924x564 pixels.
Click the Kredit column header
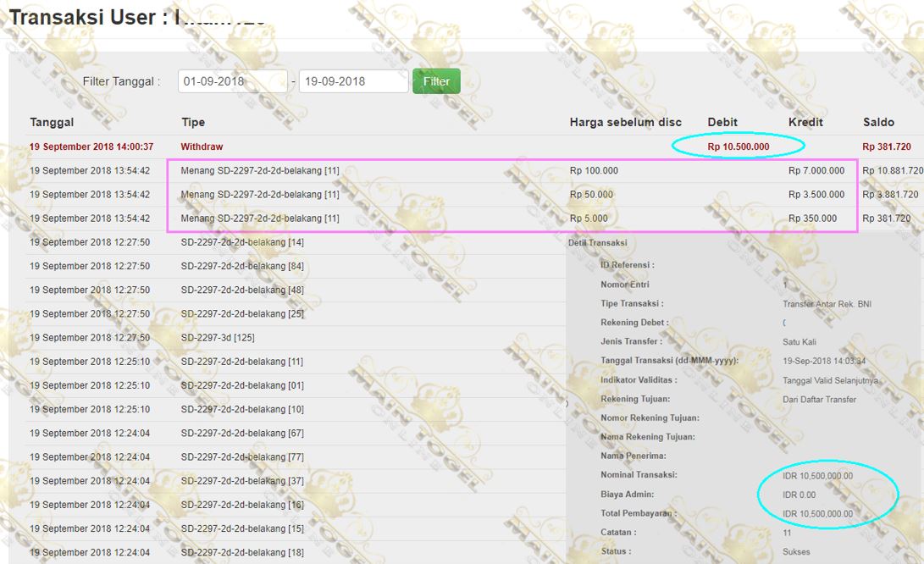[805, 123]
